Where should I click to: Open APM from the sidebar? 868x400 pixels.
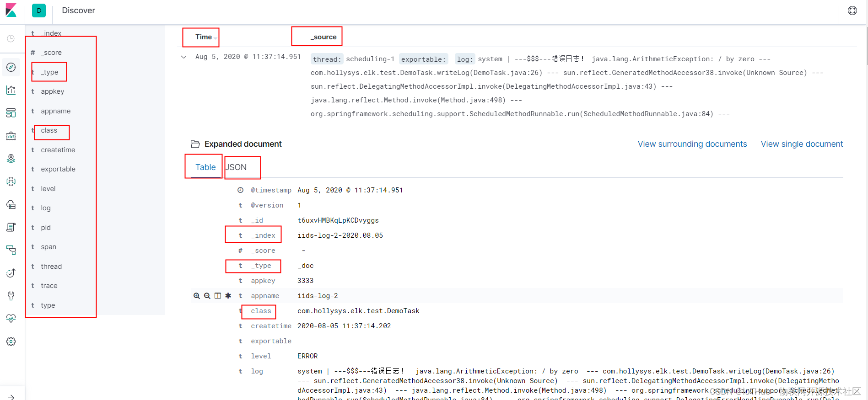[x=11, y=250]
